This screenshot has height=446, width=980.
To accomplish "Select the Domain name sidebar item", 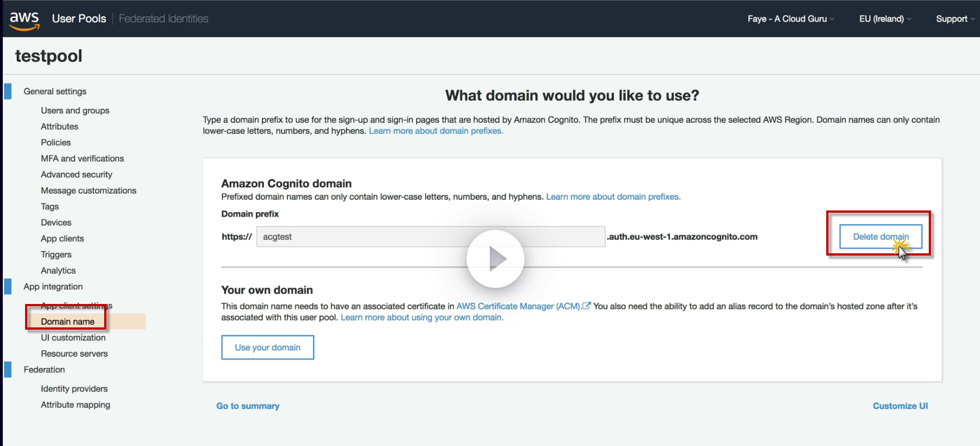I will (x=67, y=321).
